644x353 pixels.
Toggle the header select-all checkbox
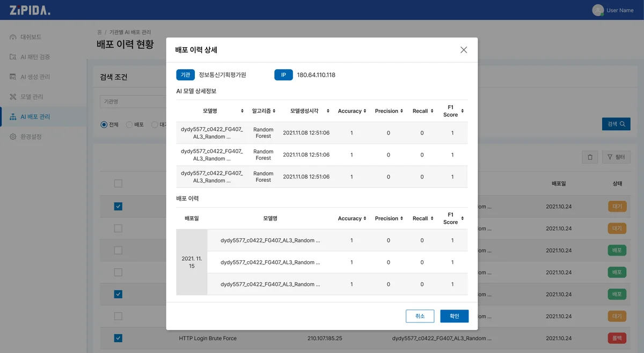tap(118, 183)
